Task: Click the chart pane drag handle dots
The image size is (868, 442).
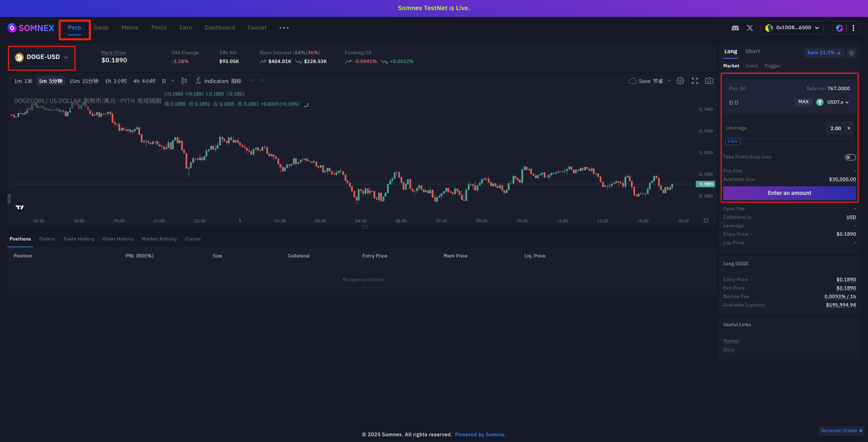Action: click(x=365, y=227)
